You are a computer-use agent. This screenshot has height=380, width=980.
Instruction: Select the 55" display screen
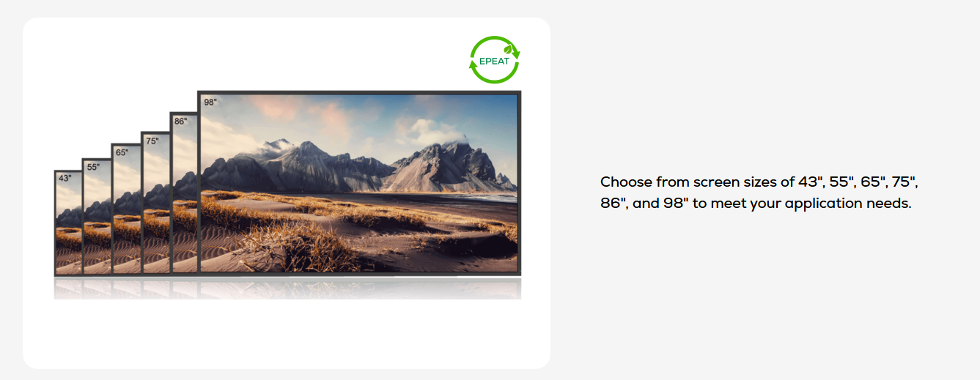click(x=97, y=217)
